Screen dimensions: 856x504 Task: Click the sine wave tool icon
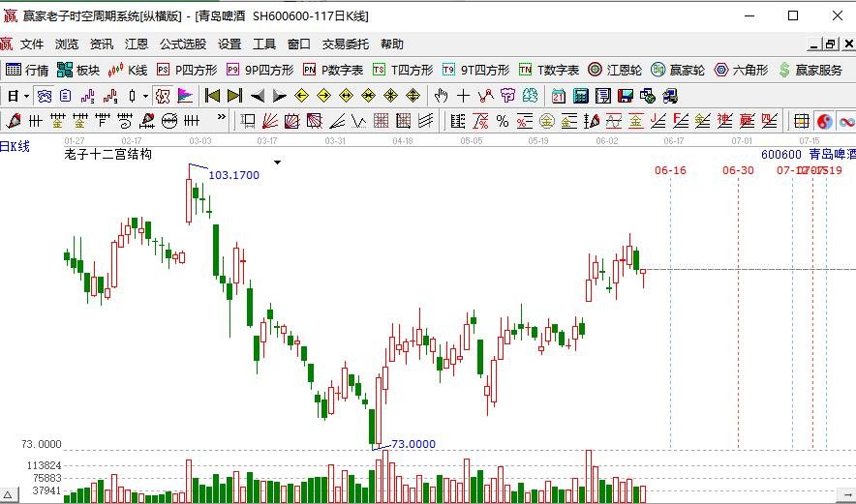[x=614, y=121]
